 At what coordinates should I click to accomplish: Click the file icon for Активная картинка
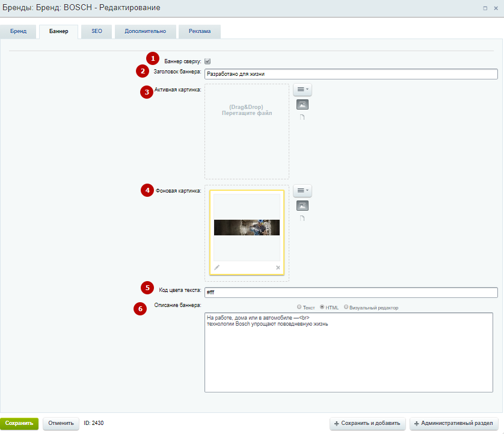[x=302, y=117]
